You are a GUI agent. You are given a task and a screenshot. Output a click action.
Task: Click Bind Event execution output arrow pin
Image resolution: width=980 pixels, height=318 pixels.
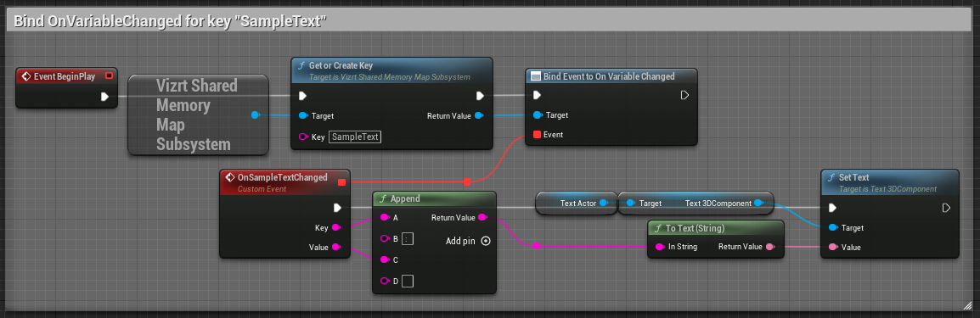[684, 95]
